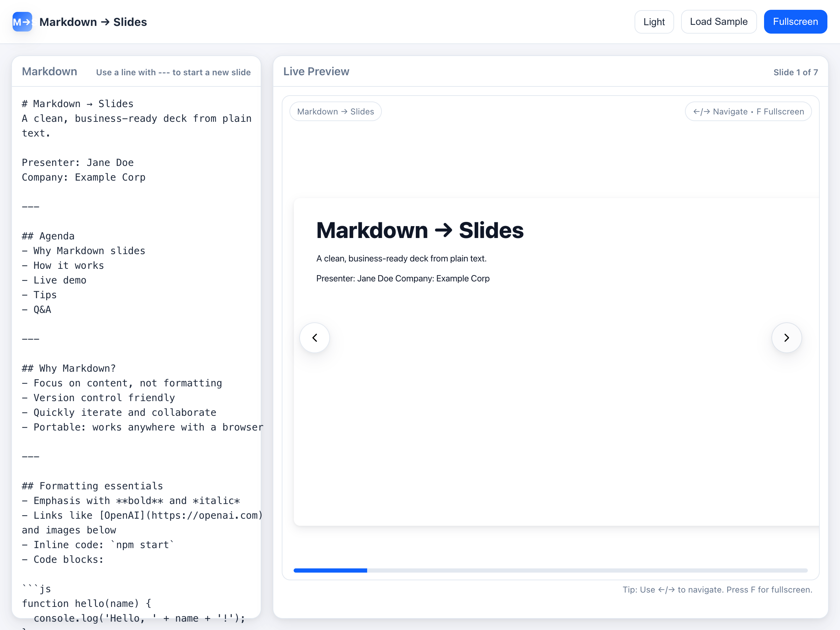Click the Markdown → Slides pill badge
Screen dimensions: 840x630
coord(335,112)
